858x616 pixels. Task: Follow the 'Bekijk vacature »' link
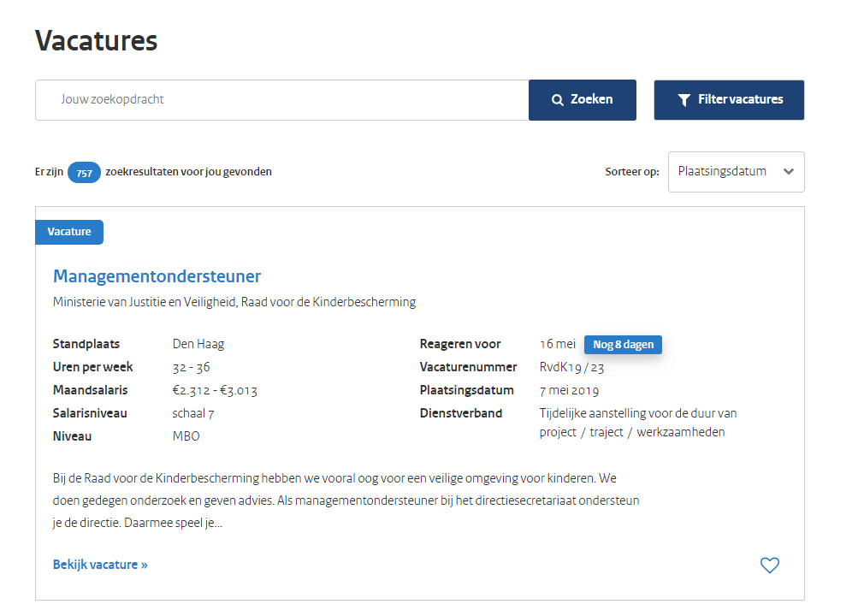point(100,565)
